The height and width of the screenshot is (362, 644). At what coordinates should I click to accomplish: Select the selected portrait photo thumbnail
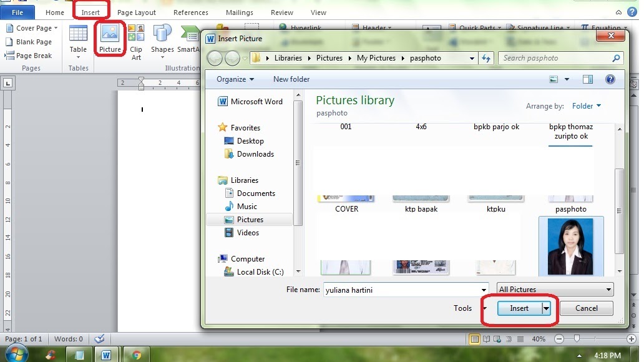pyautogui.click(x=570, y=247)
